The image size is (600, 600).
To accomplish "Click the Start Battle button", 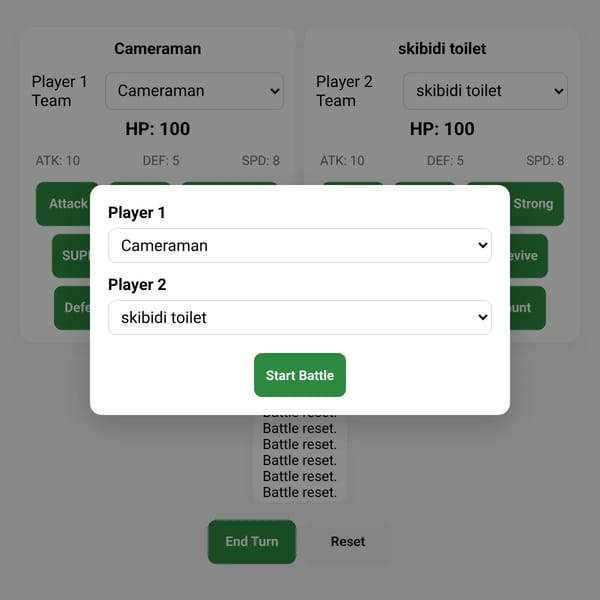I will click(x=300, y=375).
